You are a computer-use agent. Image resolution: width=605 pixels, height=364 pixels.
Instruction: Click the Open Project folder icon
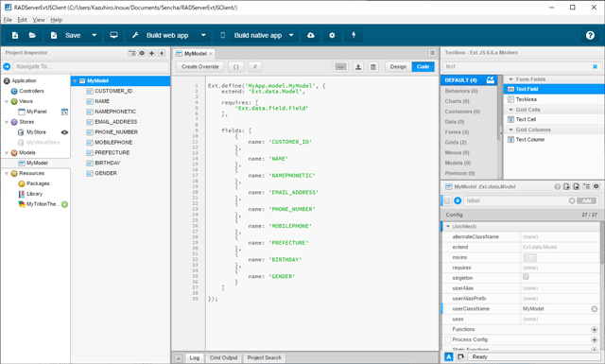32,36
